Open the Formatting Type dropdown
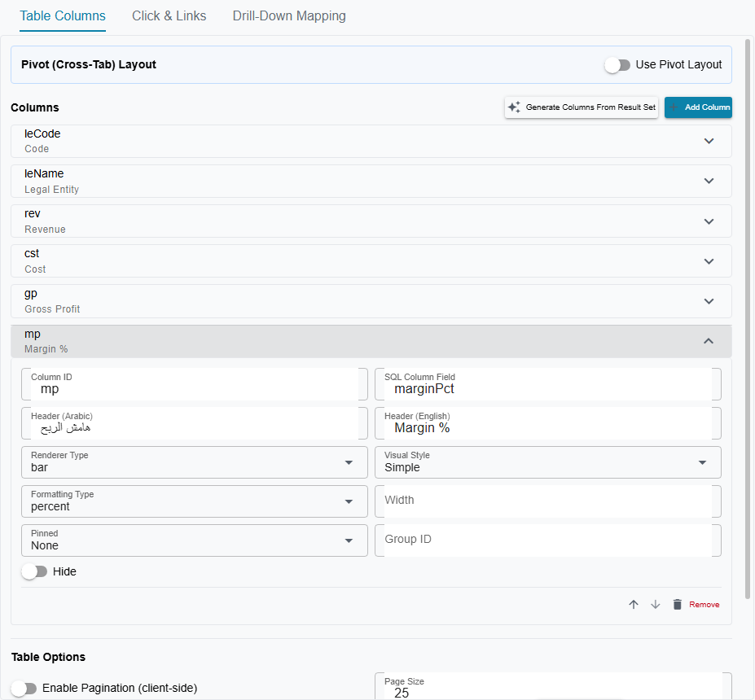 pos(195,501)
